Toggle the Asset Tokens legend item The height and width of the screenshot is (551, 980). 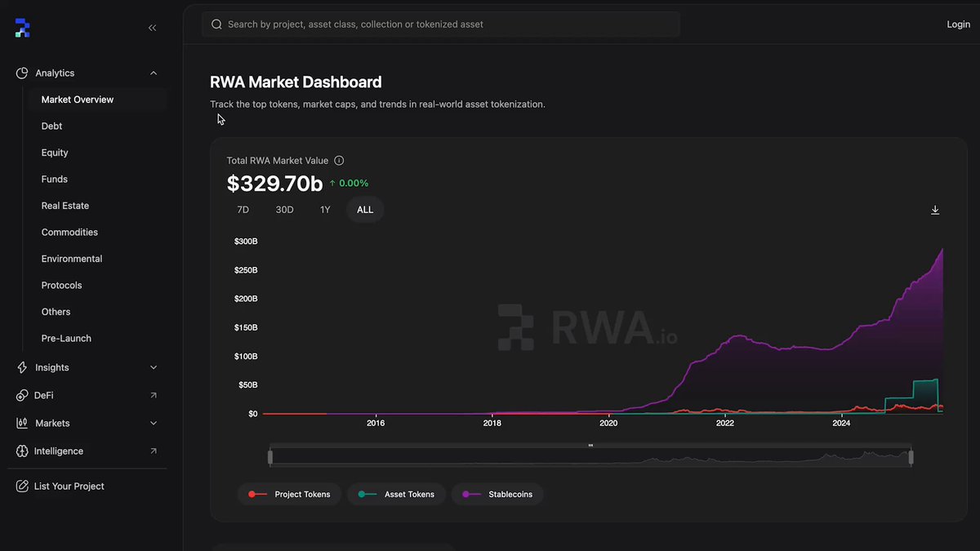click(396, 494)
